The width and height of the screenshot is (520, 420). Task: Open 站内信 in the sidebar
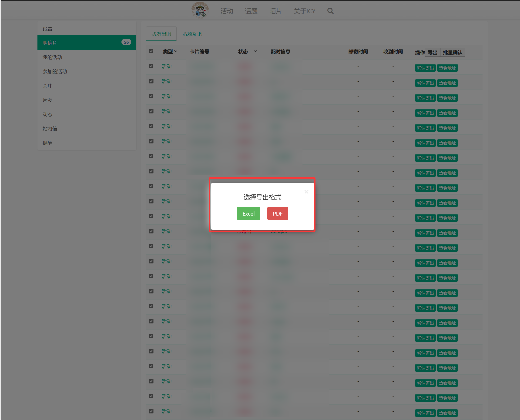pos(50,129)
